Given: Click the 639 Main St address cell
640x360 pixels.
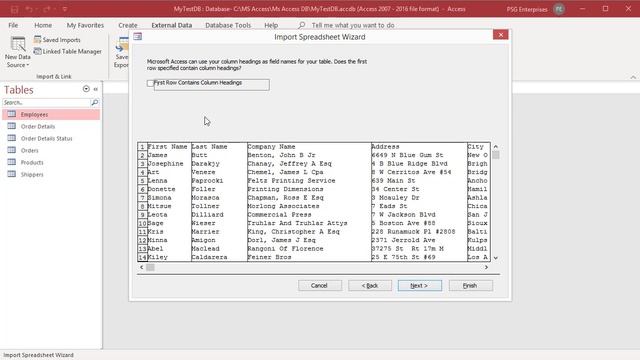Looking at the screenshot, I should click(419, 180).
